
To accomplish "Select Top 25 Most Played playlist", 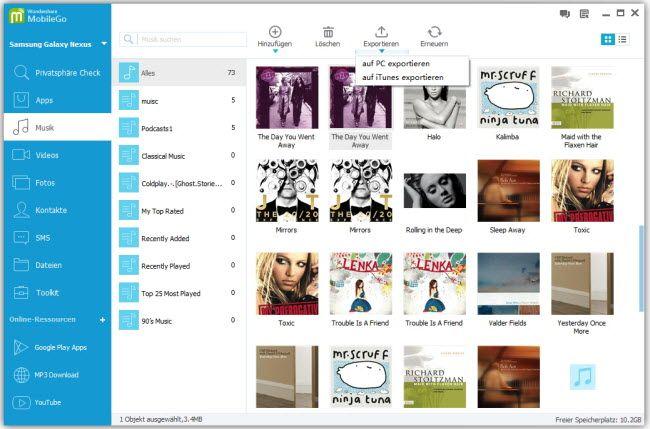I will click(x=179, y=293).
